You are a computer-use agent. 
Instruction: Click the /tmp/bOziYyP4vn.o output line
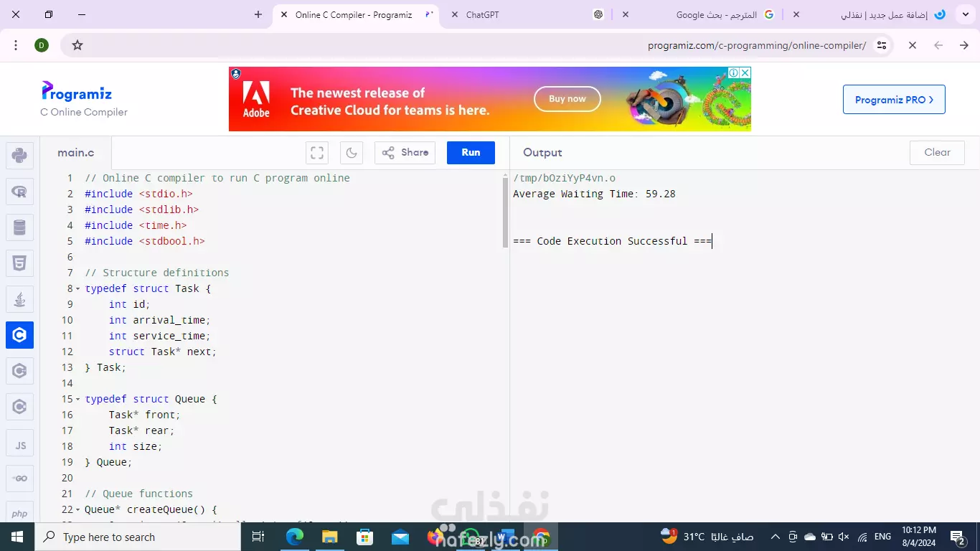point(564,178)
